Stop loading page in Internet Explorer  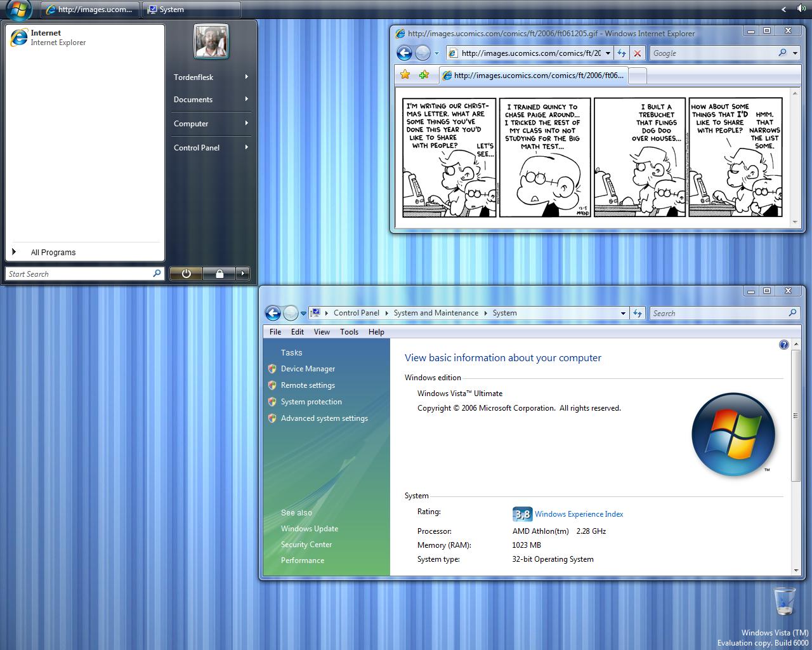(638, 53)
